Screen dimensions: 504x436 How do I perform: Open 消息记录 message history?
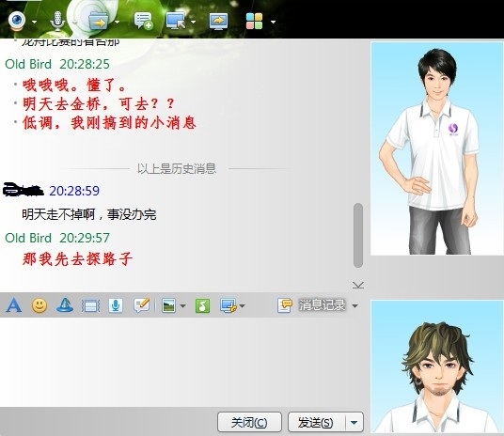pyautogui.click(x=312, y=305)
